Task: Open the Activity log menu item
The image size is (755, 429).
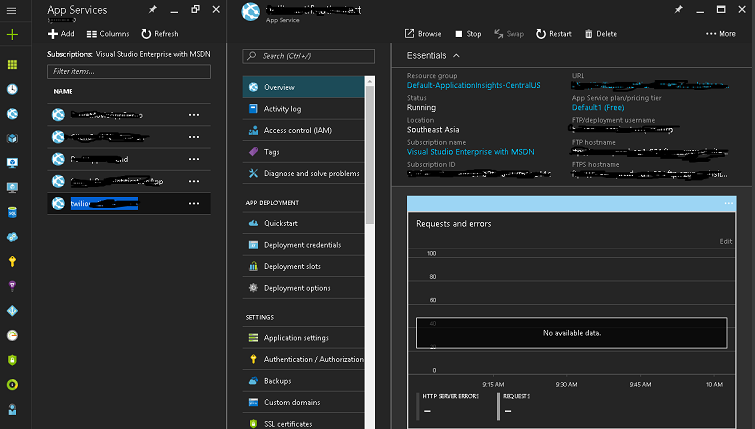Action: click(x=281, y=108)
